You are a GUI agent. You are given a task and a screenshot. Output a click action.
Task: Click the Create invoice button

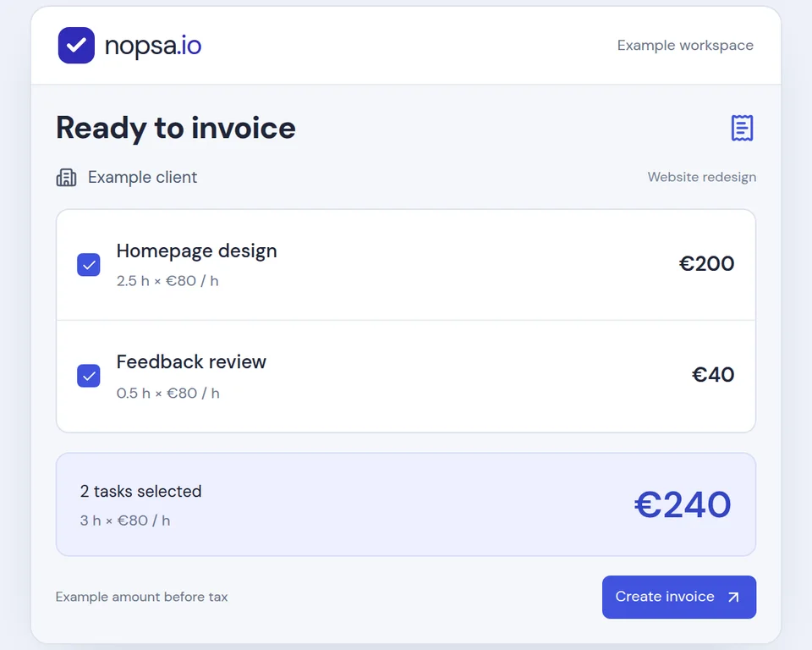[x=679, y=598]
